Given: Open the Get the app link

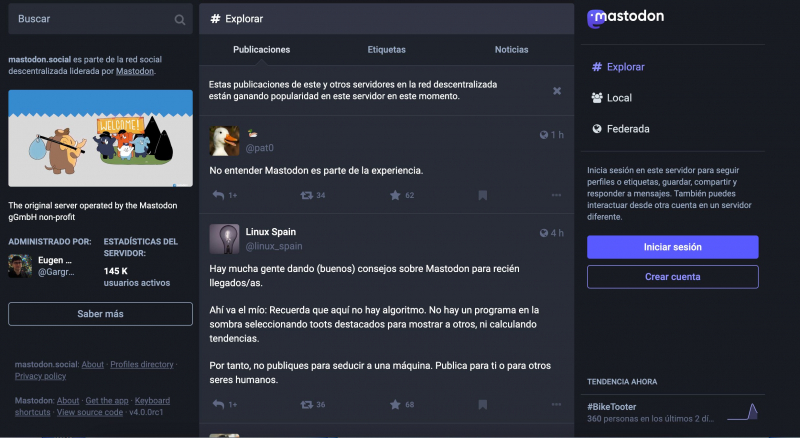Looking at the screenshot, I should pos(107,401).
